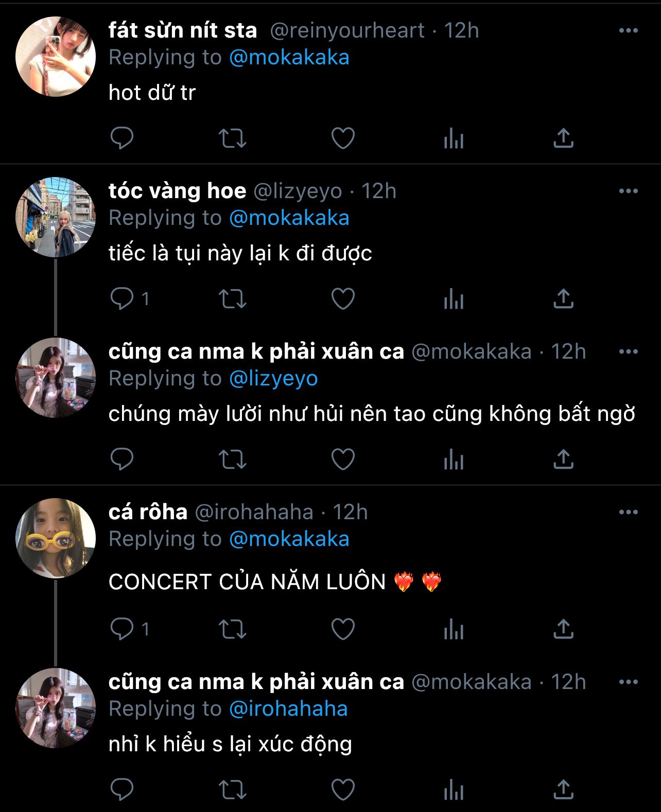Image resolution: width=661 pixels, height=812 pixels.
Task: Open replies on "CONCERT CỦA NĂM LUÔN" tweet
Action: tap(122, 629)
